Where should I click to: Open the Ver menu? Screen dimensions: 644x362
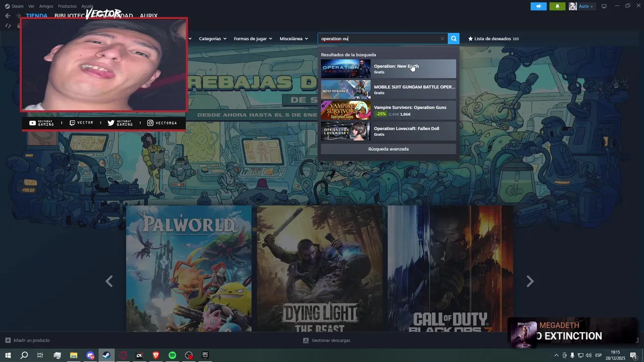[31, 7]
